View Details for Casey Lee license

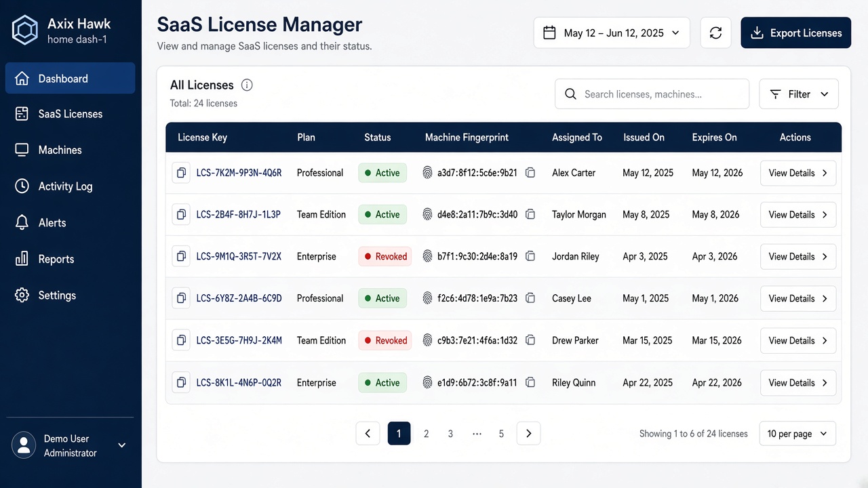(798, 298)
